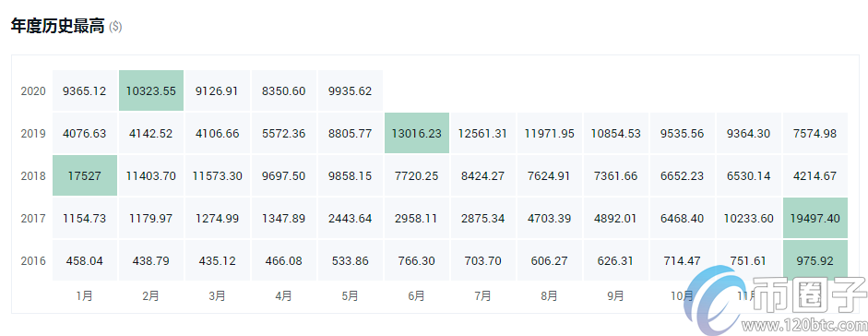Select the 2019 year row label
The image size is (868, 336).
[33, 134]
